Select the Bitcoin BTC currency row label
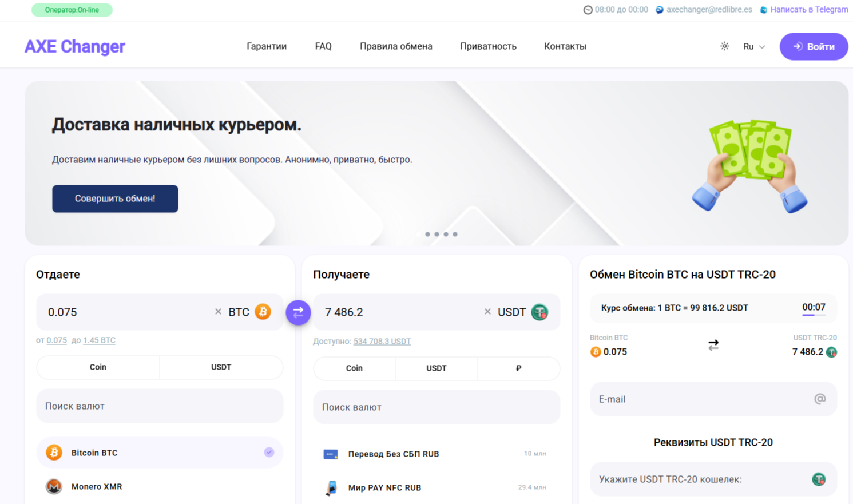This screenshot has height=504, width=853. 94,453
